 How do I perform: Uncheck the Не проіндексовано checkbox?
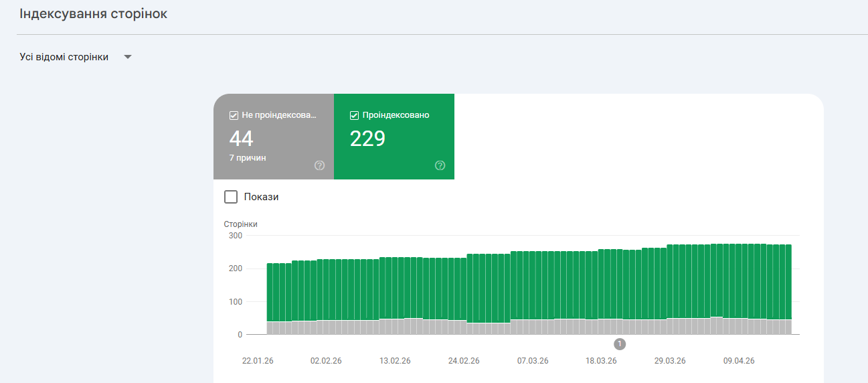[x=234, y=115]
